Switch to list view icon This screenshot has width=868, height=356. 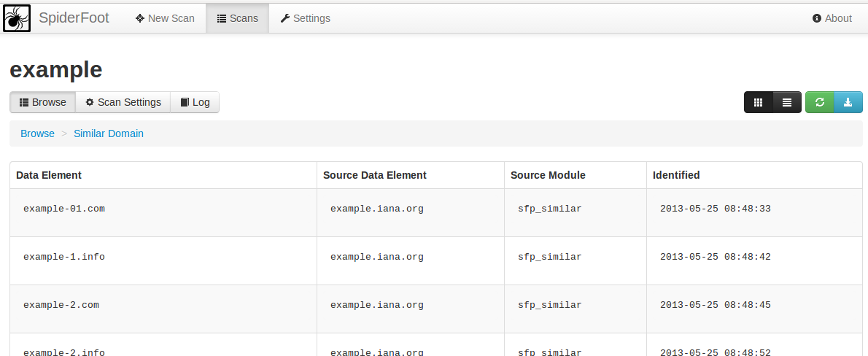point(787,102)
